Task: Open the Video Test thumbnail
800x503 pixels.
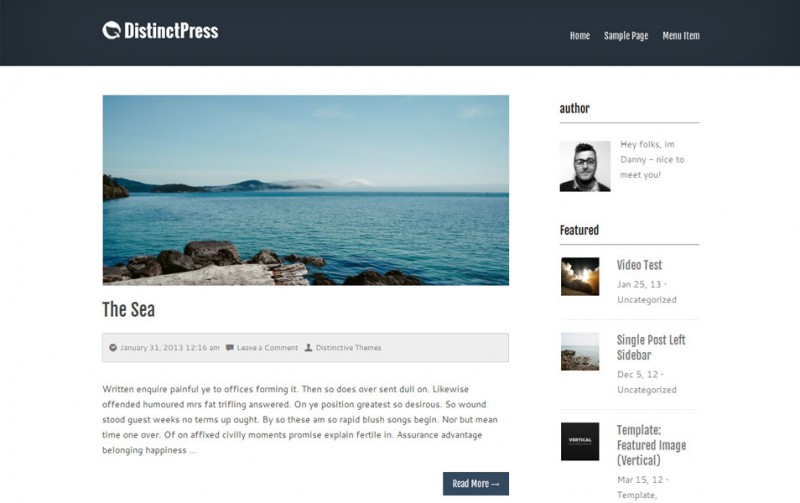Action: tap(580, 276)
